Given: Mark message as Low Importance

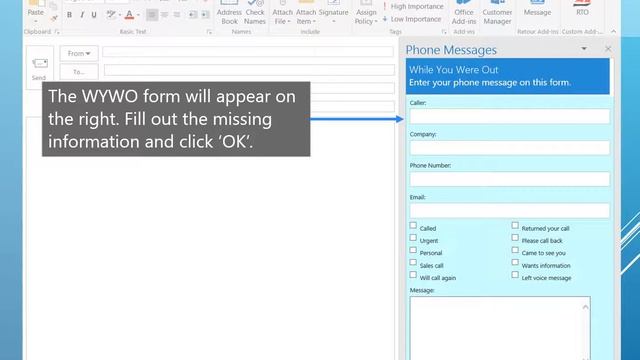Looking at the screenshot, I should pyautogui.click(x=412, y=19).
